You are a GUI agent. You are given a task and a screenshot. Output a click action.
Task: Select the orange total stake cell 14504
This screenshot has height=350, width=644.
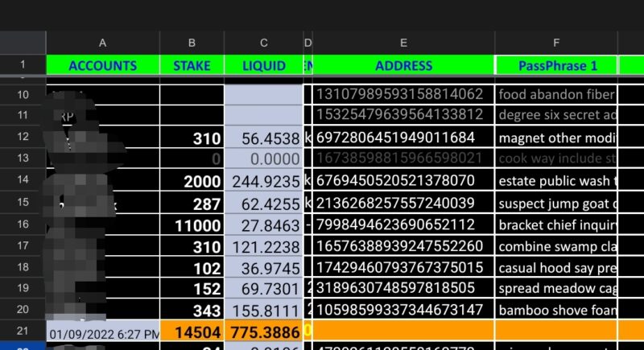(x=192, y=331)
